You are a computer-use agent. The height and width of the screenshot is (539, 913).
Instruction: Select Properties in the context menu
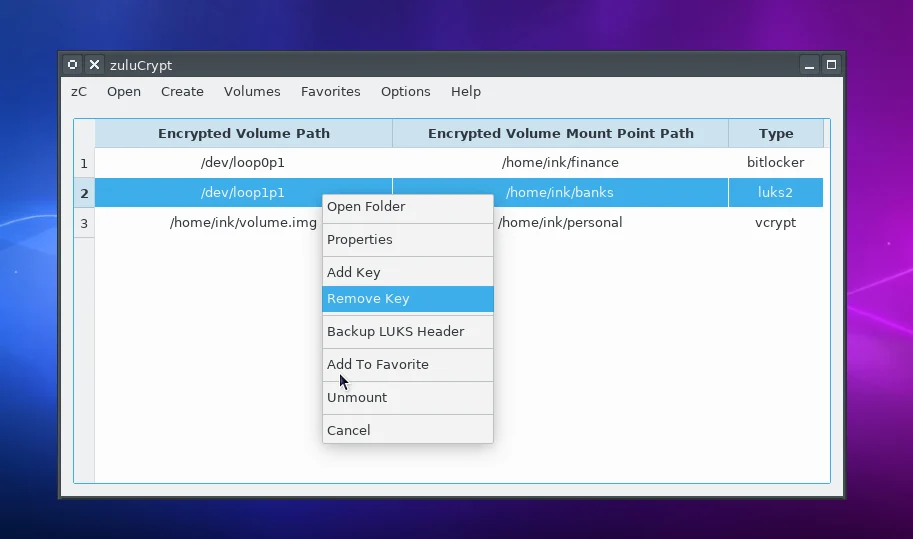(x=360, y=240)
